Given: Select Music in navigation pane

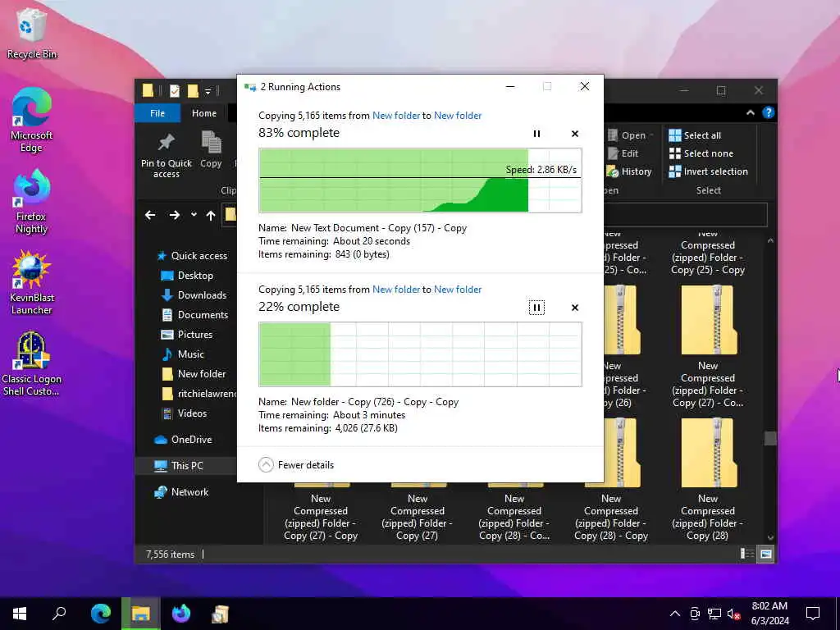Looking at the screenshot, I should click(183, 354).
